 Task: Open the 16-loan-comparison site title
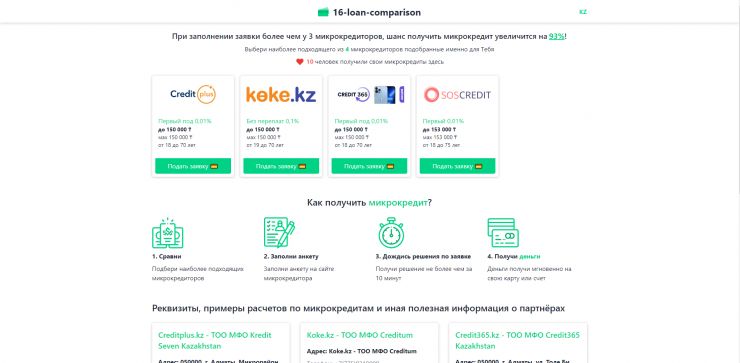coord(377,12)
